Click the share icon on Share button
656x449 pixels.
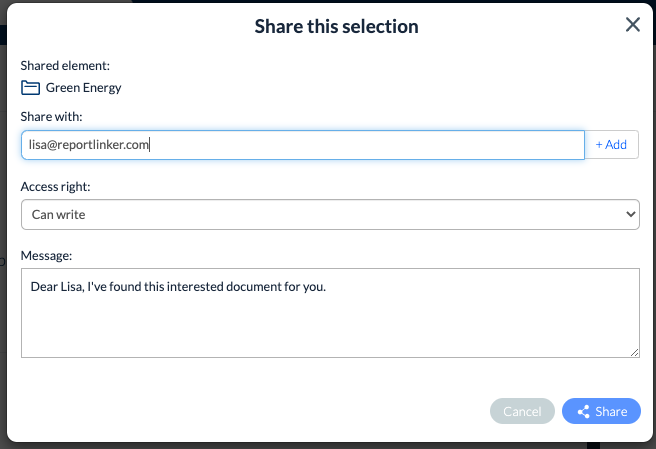point(580,411)
